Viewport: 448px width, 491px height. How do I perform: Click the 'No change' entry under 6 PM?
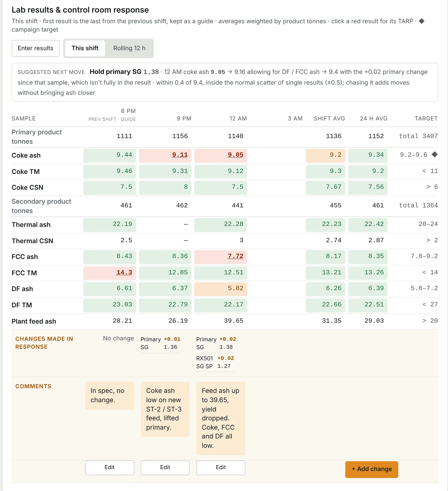click(118, 338)
